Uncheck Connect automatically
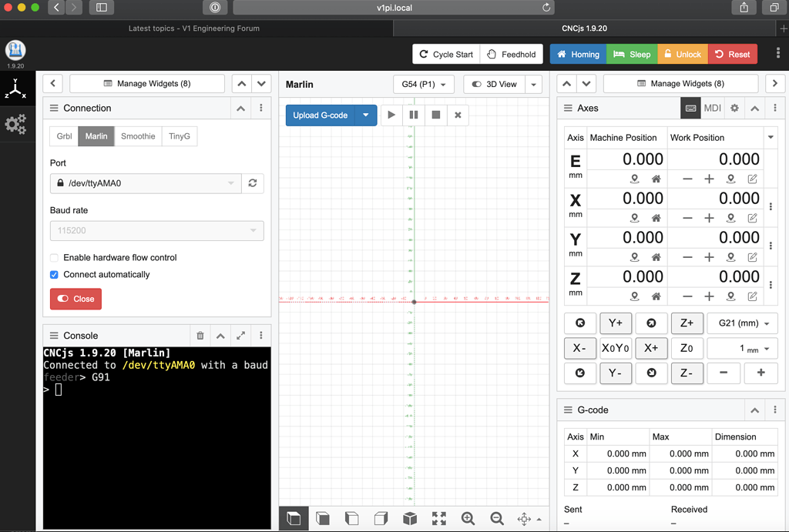Viewport: 789px width, 532px height. tap(55, 274)
